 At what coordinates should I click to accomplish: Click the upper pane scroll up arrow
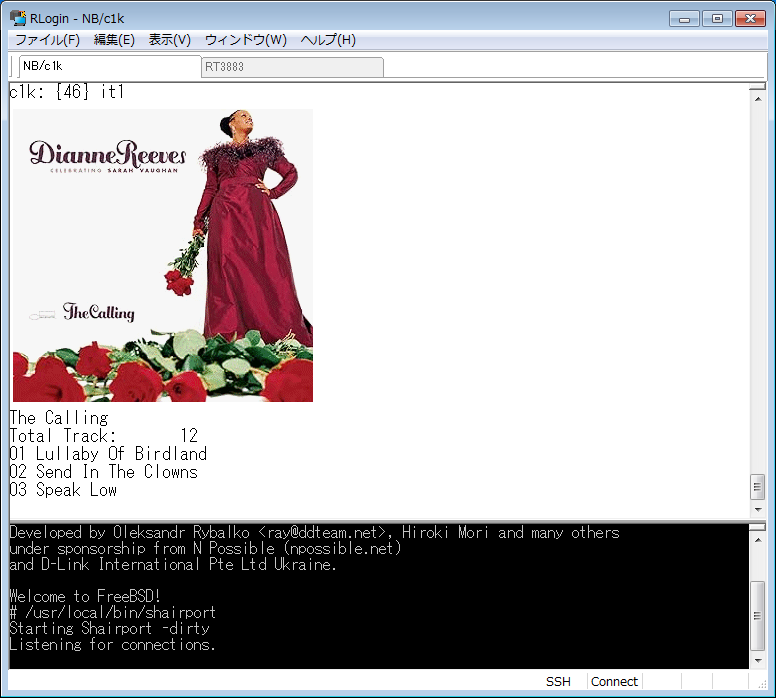coord(758,99)
